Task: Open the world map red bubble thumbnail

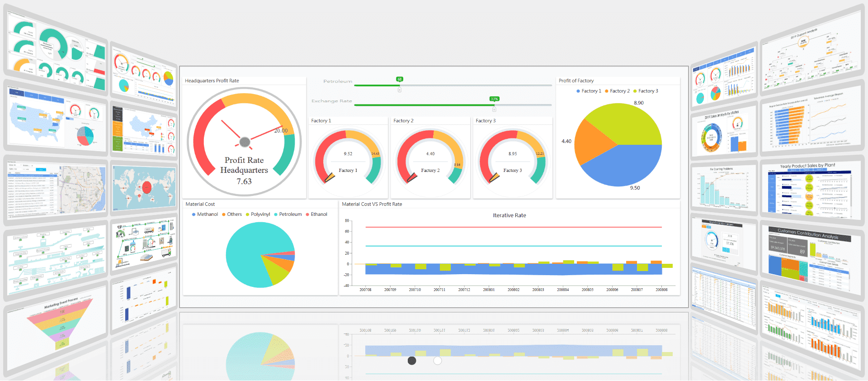Action: point(144,188)
